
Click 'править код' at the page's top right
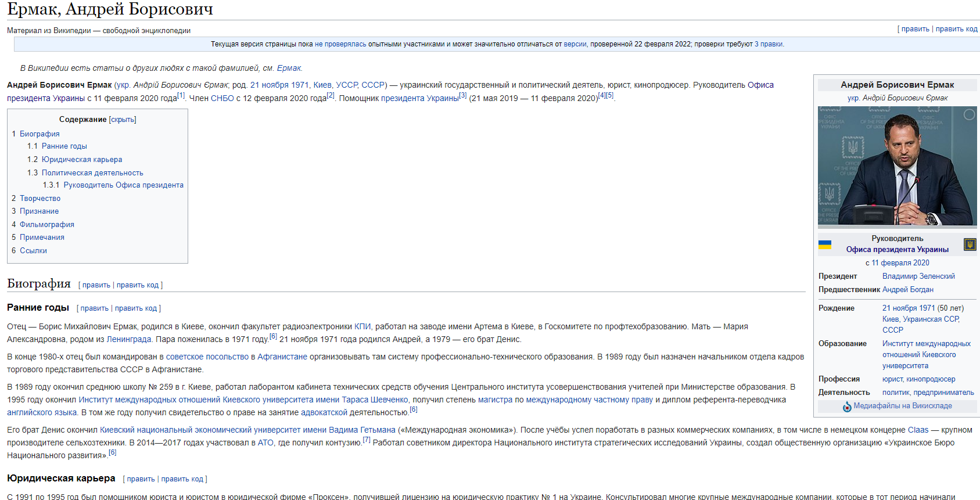click(957, 29)
